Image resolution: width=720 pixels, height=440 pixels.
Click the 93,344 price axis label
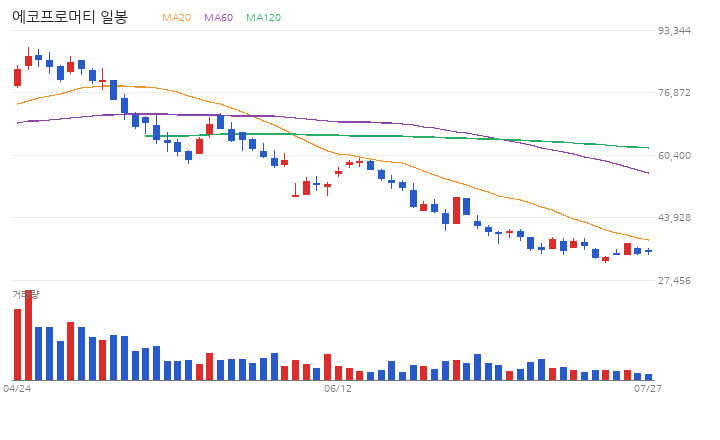(x=674, y=30)
